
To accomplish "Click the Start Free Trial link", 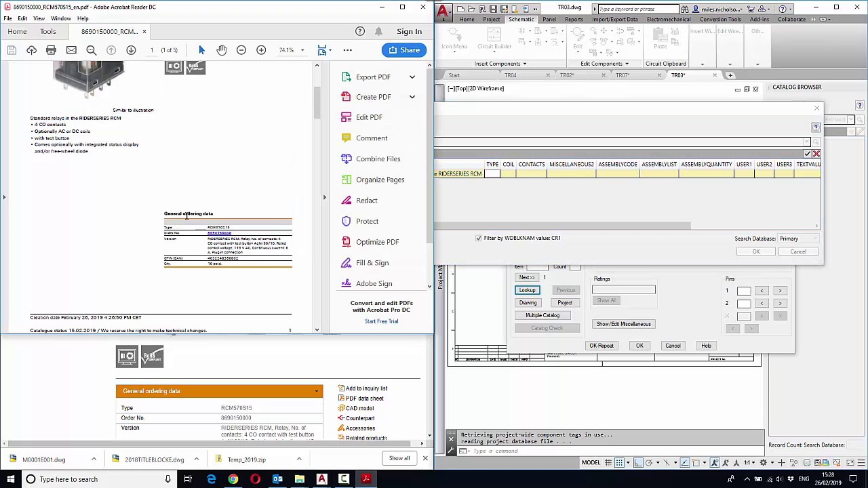I will pyautogui.click(x=381, y=321).
